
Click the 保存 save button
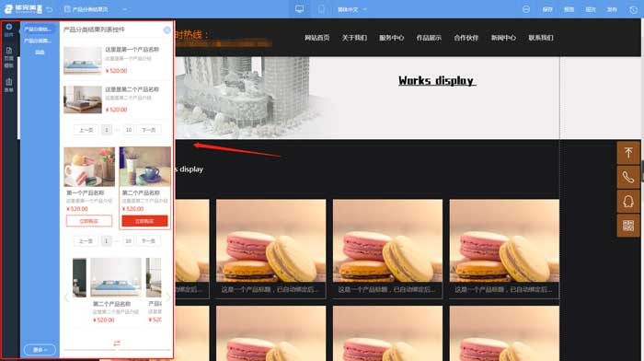tap(547, 9)
